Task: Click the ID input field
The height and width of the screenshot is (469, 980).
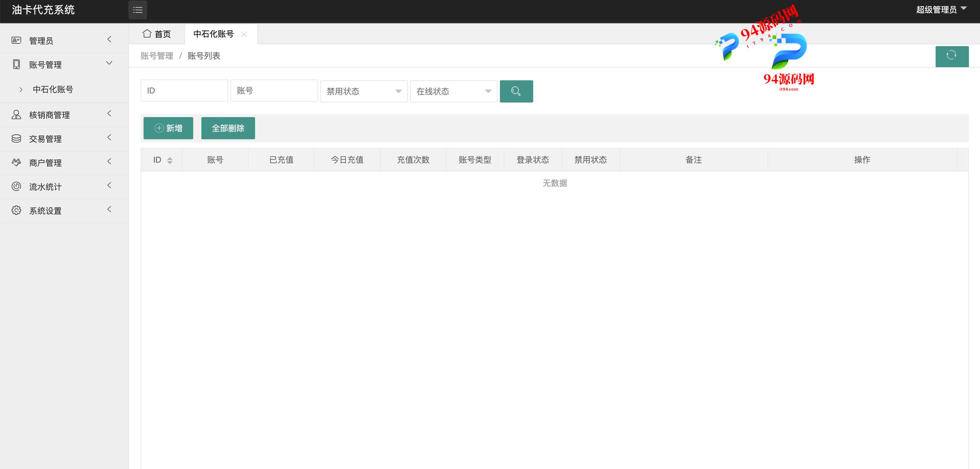Action: point(184,91)
